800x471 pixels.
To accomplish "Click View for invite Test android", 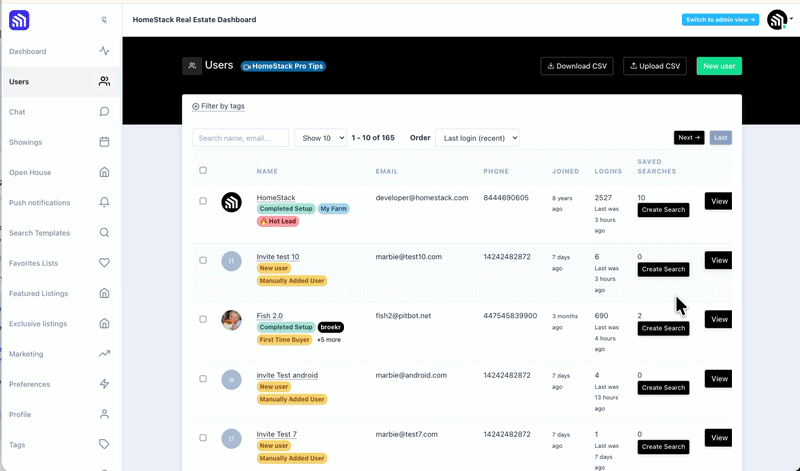I will 718,379.
